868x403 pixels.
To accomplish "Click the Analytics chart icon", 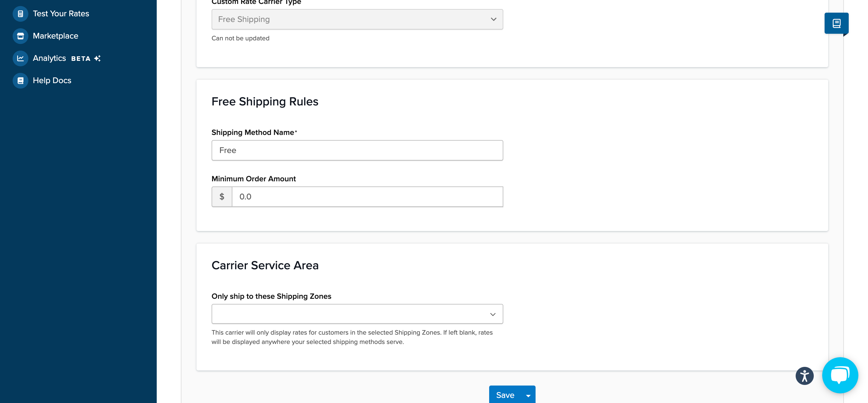I will pyautogui.click(x=20, y=58).
